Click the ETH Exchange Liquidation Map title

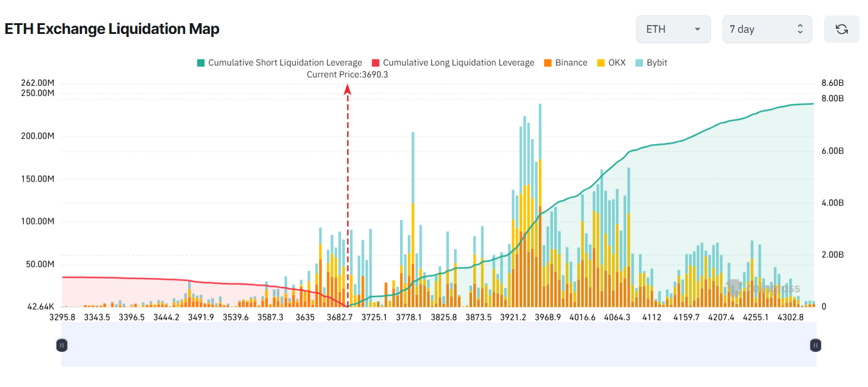pos(112,29)
